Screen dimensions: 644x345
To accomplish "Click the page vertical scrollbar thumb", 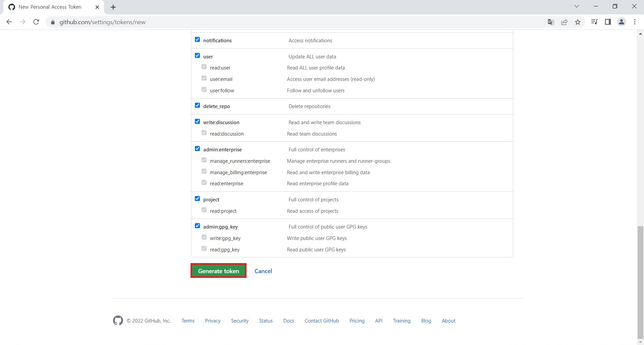I will (x=641, y=283).
